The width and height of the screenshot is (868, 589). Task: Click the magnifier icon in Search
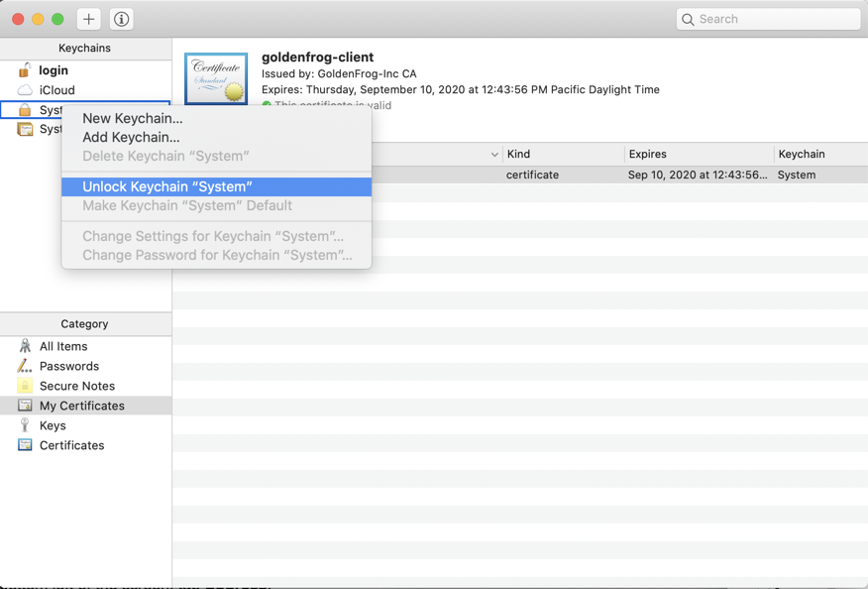[x=688, y=20]
